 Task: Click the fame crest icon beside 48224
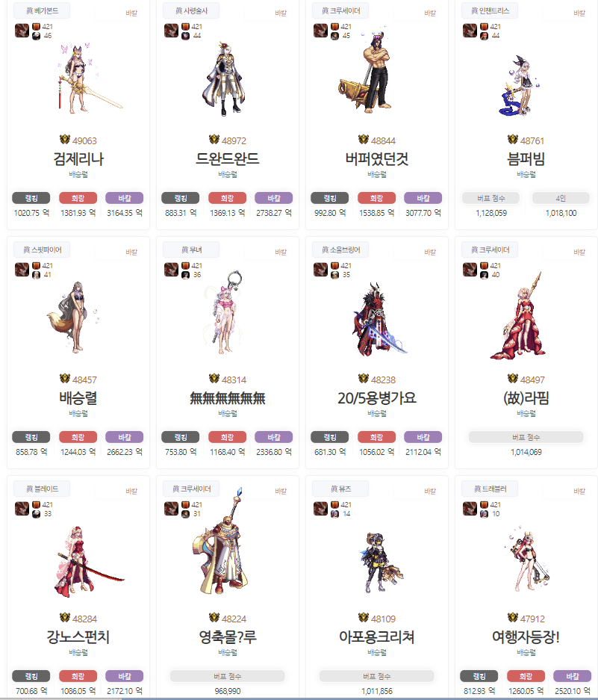(214, 618)
